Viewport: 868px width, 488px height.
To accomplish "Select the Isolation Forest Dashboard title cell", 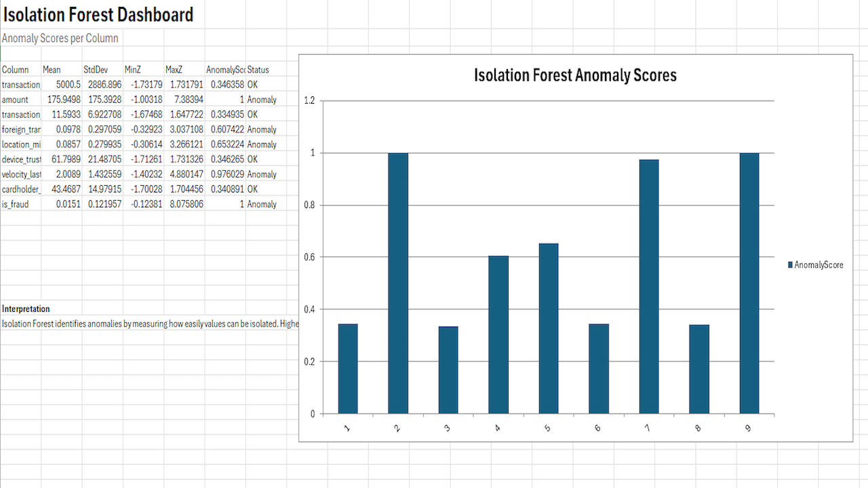I will (98, 14).
